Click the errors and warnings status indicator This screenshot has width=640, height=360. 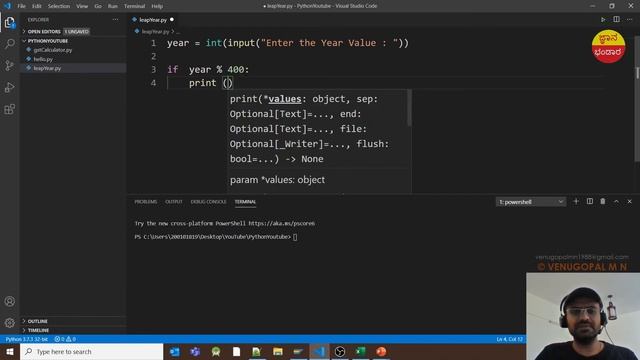(65, 339)
